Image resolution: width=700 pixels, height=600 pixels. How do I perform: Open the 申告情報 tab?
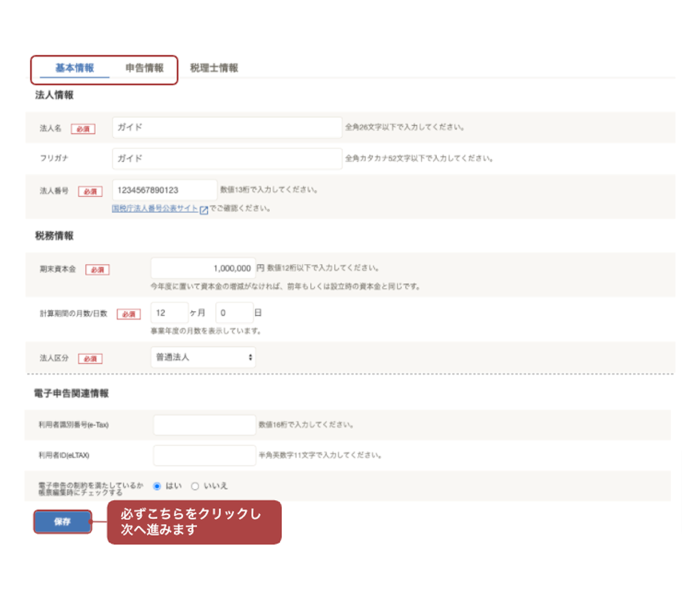[144, 68]
